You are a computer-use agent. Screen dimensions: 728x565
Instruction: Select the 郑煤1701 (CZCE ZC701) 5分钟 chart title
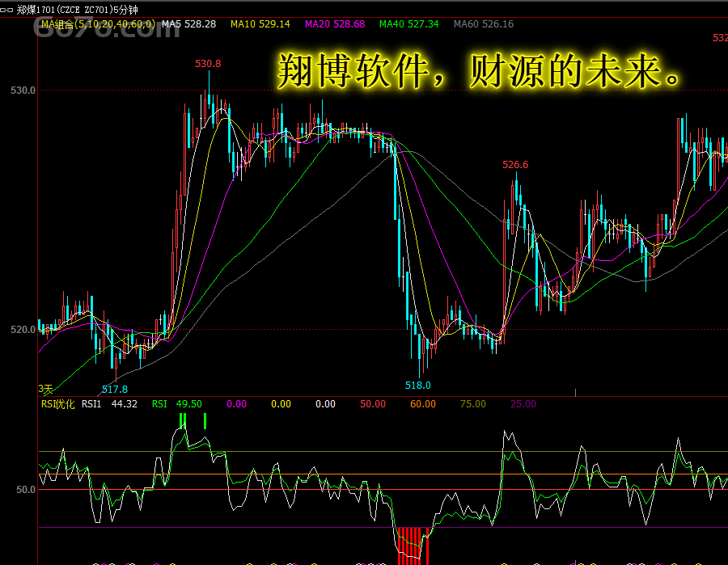tap(77, 10)
